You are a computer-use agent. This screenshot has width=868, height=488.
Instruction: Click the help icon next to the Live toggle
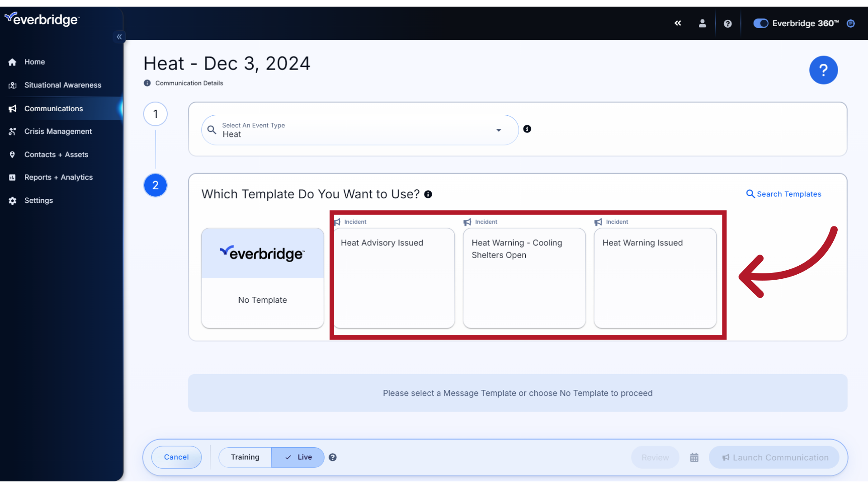(x=333, y=457)
